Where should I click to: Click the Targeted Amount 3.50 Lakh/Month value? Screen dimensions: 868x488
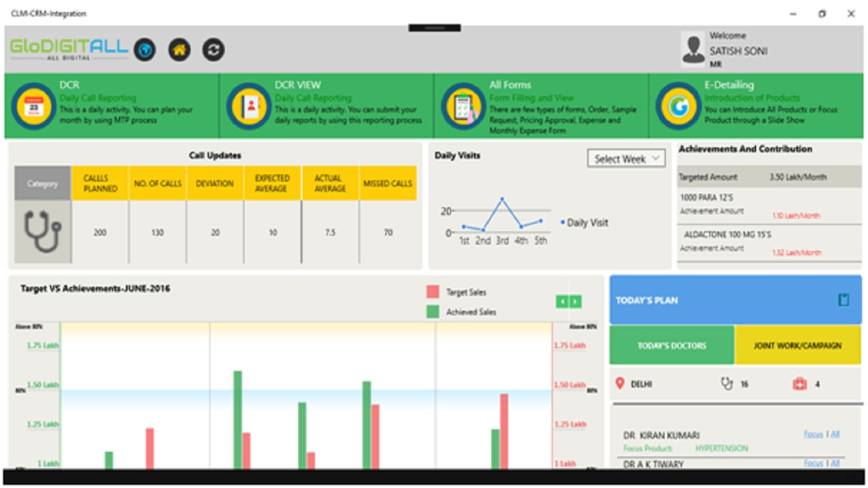[798, 177]
